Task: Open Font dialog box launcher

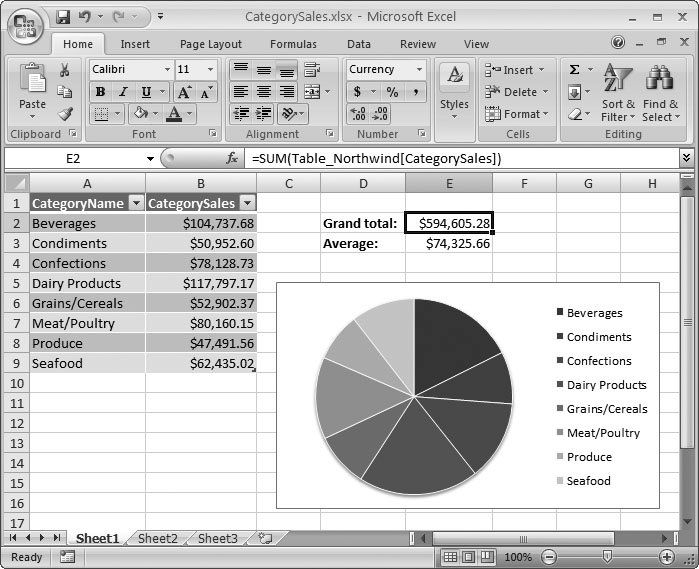Action: pos(213,133)
